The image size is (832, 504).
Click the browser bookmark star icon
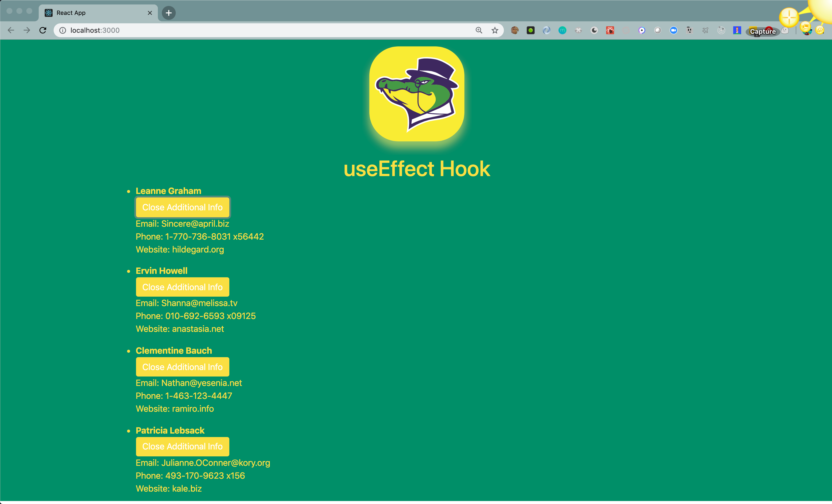(495, 30)
